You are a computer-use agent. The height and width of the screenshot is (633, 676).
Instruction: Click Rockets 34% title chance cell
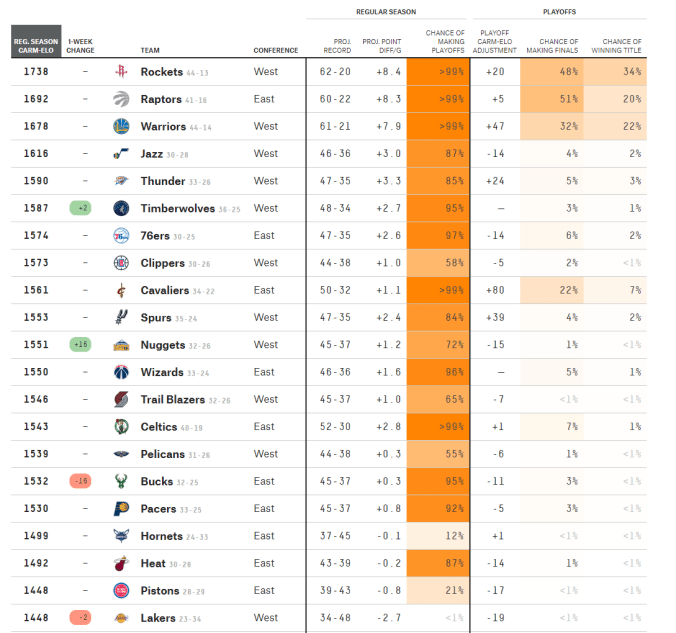click(616, 72)
